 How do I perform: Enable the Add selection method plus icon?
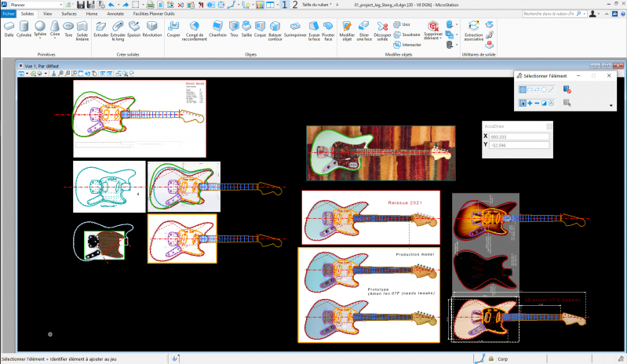click(530, 104)
